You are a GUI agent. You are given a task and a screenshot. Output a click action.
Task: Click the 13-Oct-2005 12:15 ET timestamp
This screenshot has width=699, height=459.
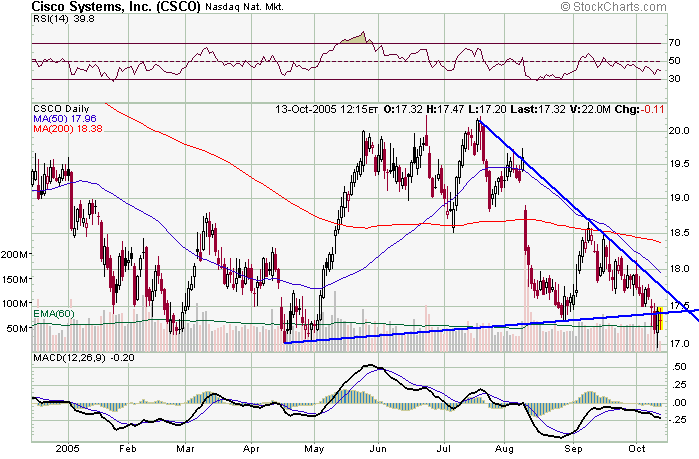[326, 109]
